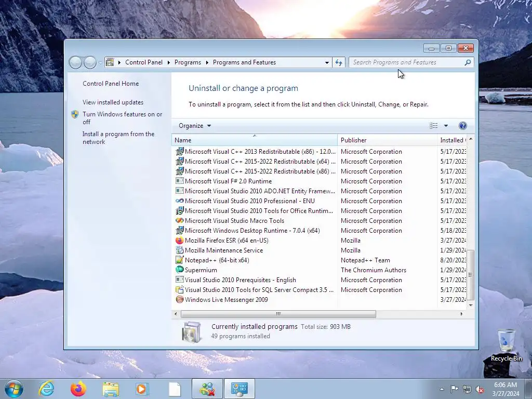Click the blank document taskbar icon
The image size is (532, 399).
(175, 389)
